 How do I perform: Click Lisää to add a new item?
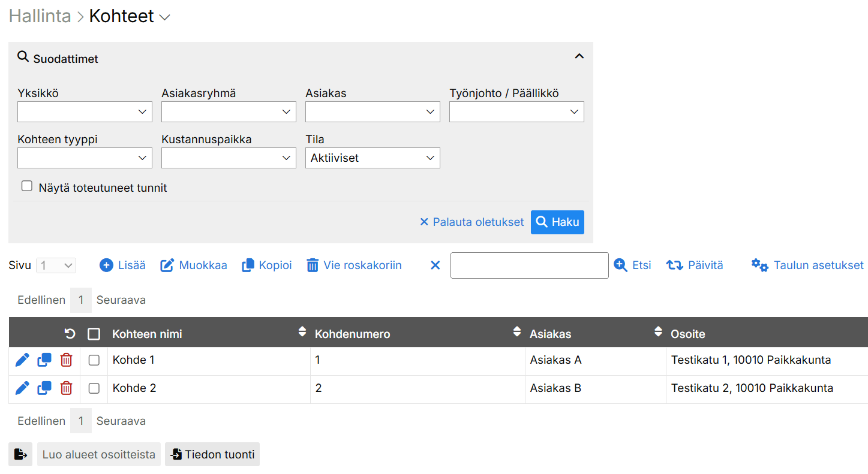click(x=122, y=265)
